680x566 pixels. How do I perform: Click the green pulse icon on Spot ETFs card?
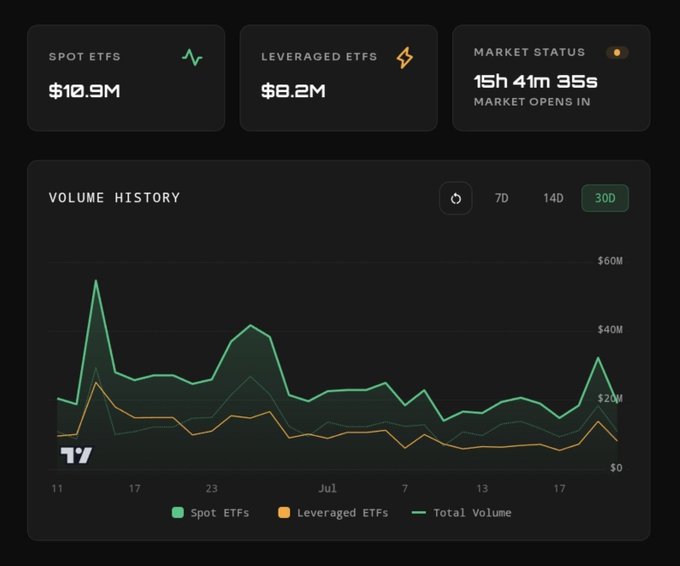pos(192,57)
